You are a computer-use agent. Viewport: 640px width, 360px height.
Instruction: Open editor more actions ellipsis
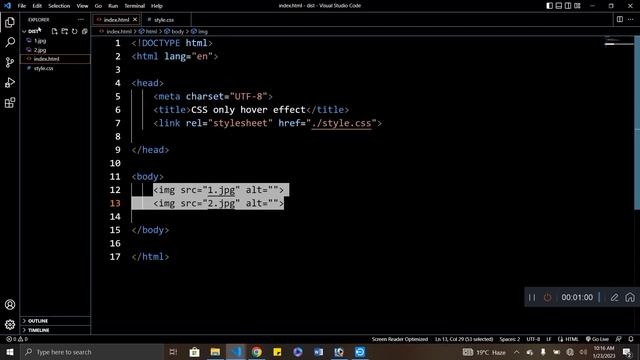[x=631, y=19]
